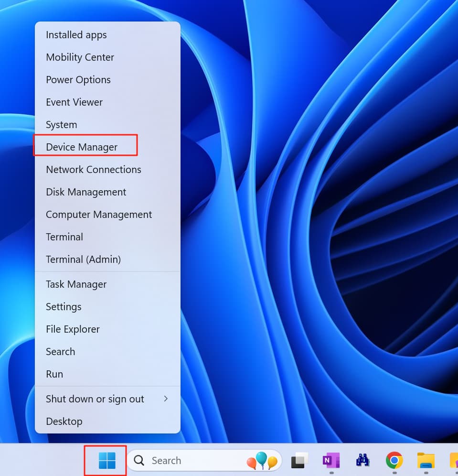The image size is (458, 476).
Task: Type in the taskbar Search field
Action: point(191,461)
